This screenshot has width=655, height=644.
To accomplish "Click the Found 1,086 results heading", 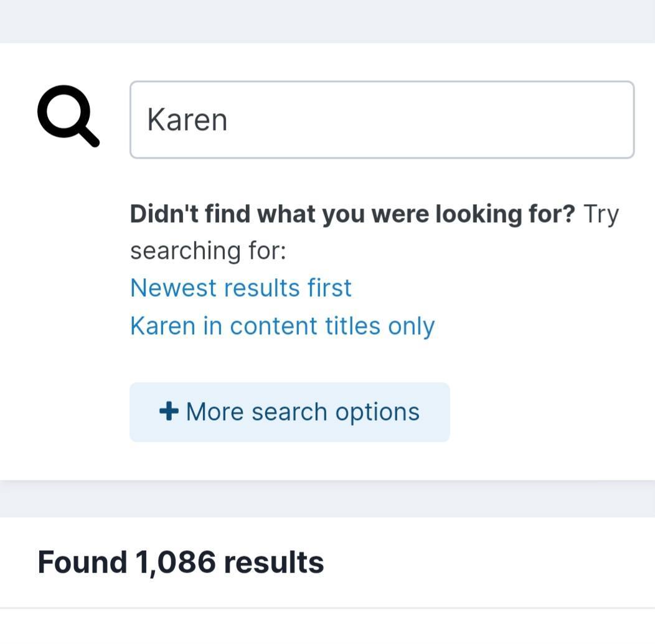I will (181, 562).
